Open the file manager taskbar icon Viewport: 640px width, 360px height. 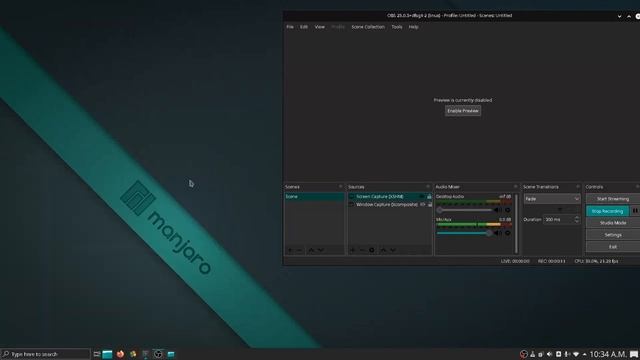(107, 354)
